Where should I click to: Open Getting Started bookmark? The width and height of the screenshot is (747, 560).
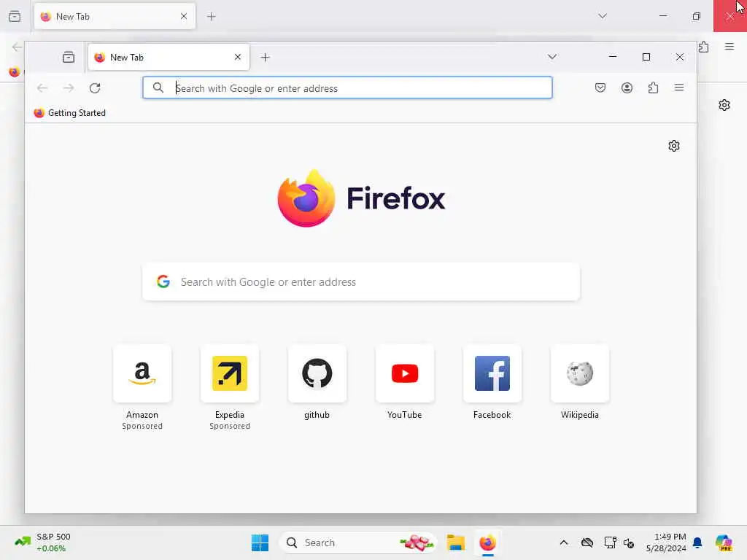point(69,113)
